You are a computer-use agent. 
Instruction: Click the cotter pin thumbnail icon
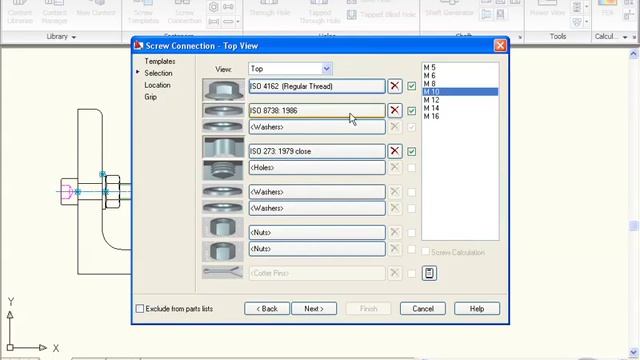pos(223,272)
